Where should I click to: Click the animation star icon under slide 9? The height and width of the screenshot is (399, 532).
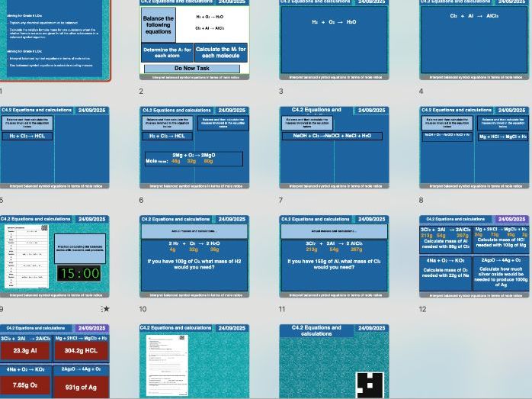(106, 309)
